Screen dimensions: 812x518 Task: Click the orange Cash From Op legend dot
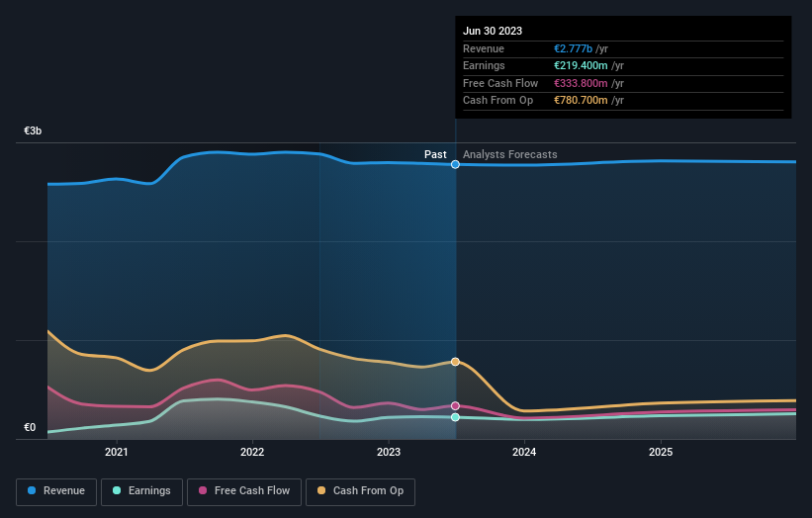tap(321, 490)
